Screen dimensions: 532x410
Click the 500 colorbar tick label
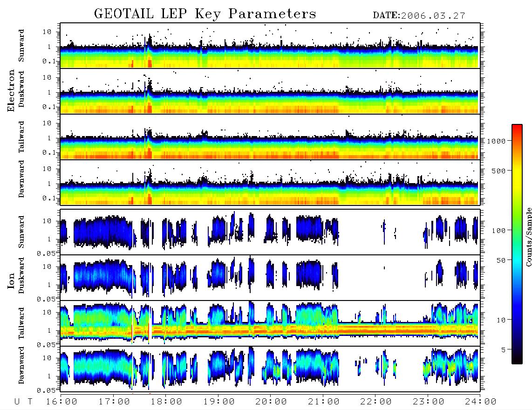[x=498, y=171]
